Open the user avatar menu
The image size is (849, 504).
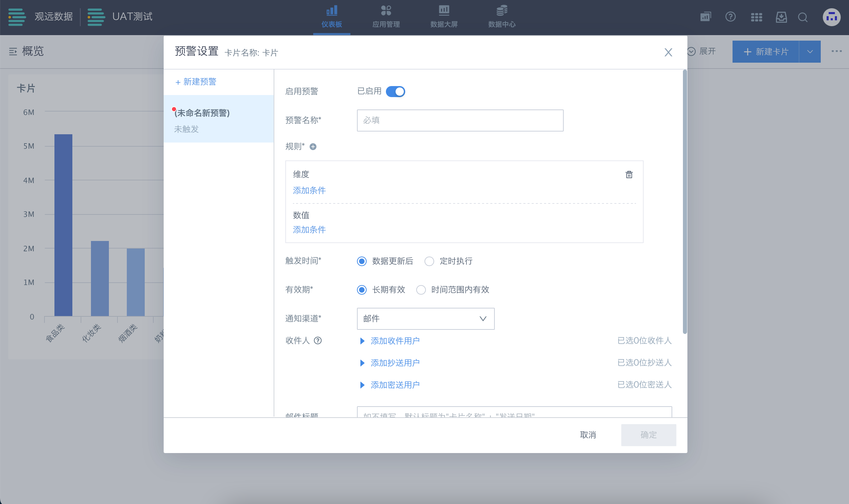(x=831, y=17)
